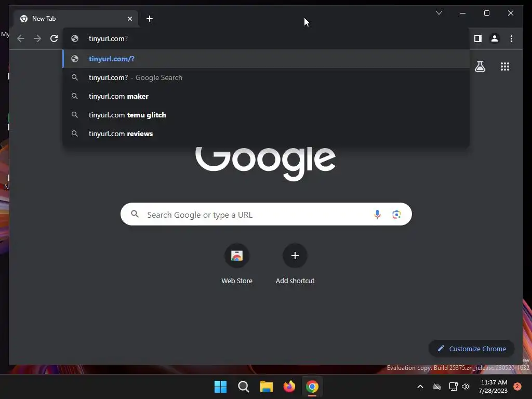
Task: Open the Google apps grid
Action: coord(505,66)
